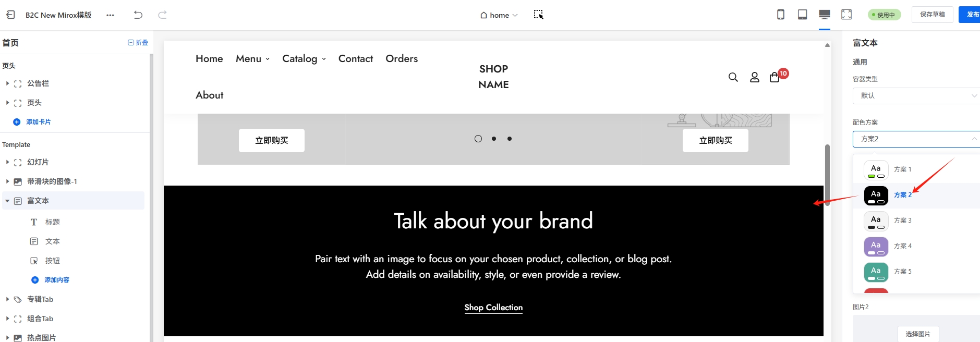
Task: Click the Shop Collection link
Action: (x=493, y=308)
